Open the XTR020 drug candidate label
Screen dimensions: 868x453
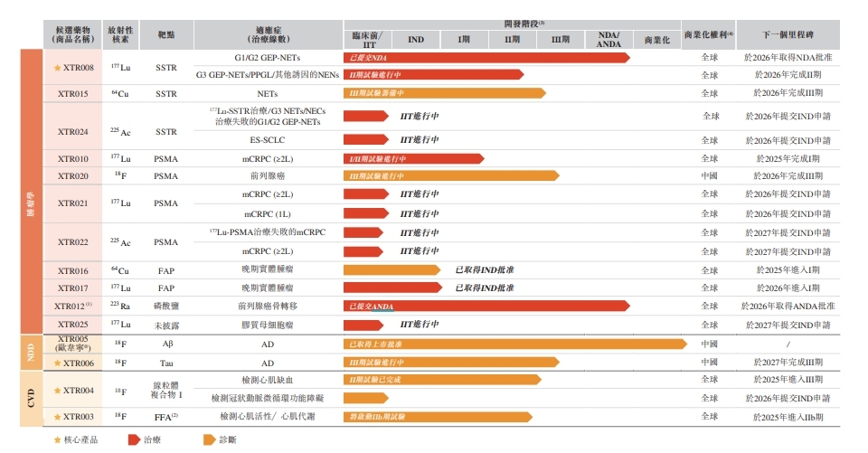tap(73, 175)
